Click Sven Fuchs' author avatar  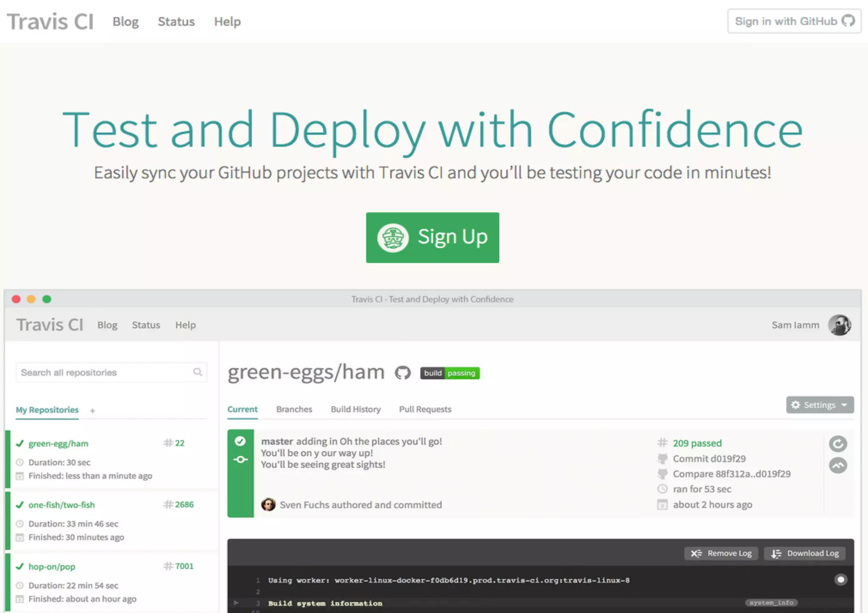[x=268, y=505]
